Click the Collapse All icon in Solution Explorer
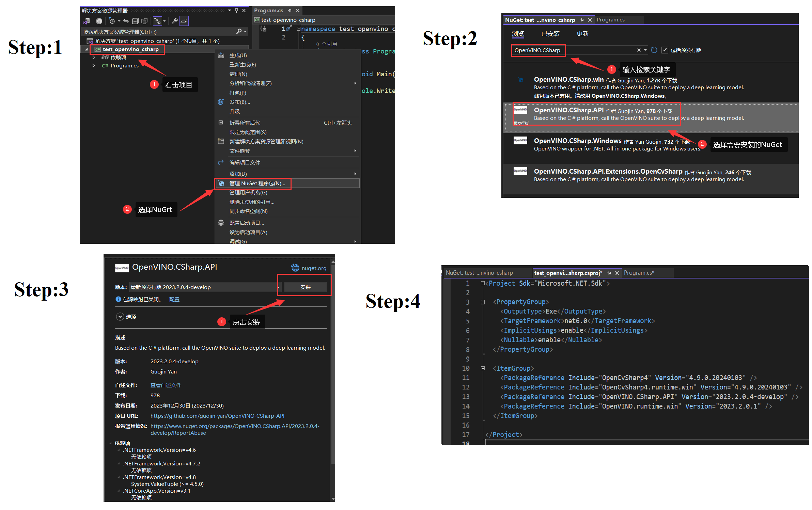The width and height of the screenshot is (812, 510). (135, 21)
